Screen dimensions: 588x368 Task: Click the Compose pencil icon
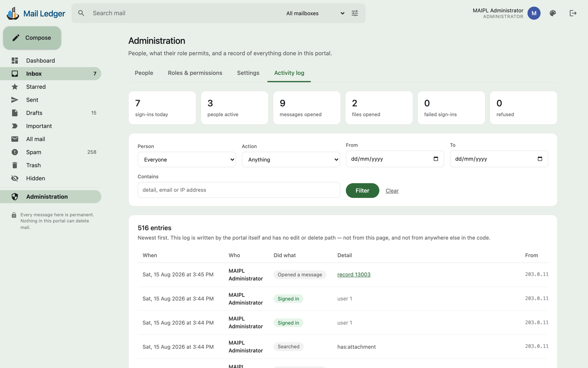tap(16, 38)
